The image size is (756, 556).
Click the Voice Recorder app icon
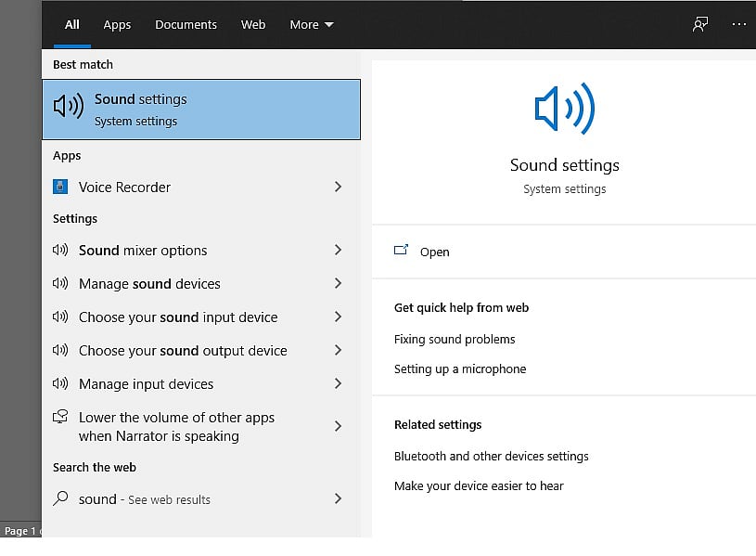[60, 187]
